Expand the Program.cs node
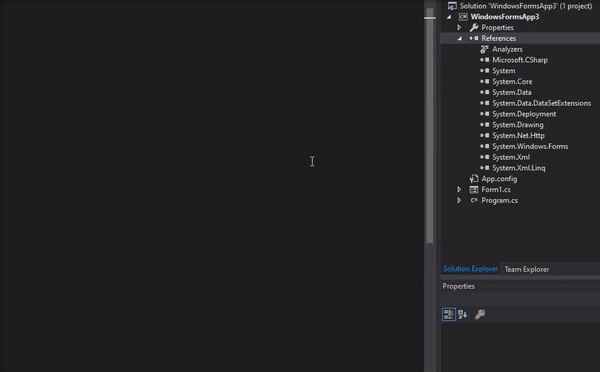 tap(459, 200)
